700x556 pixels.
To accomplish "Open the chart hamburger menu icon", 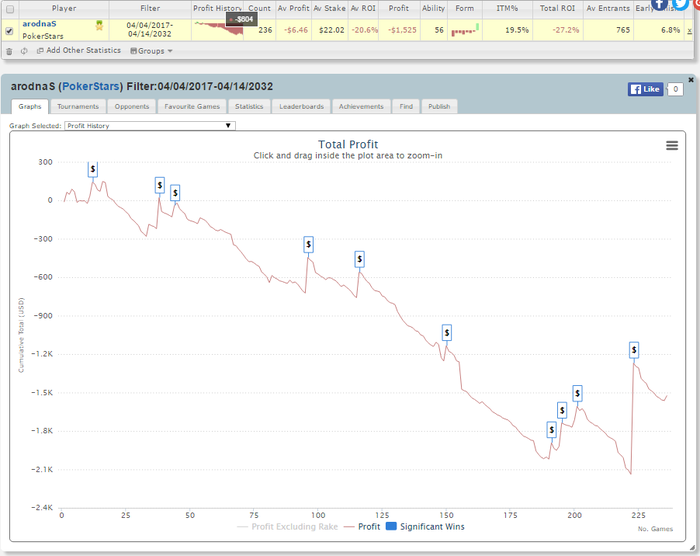I will click(x=672, y=146).
